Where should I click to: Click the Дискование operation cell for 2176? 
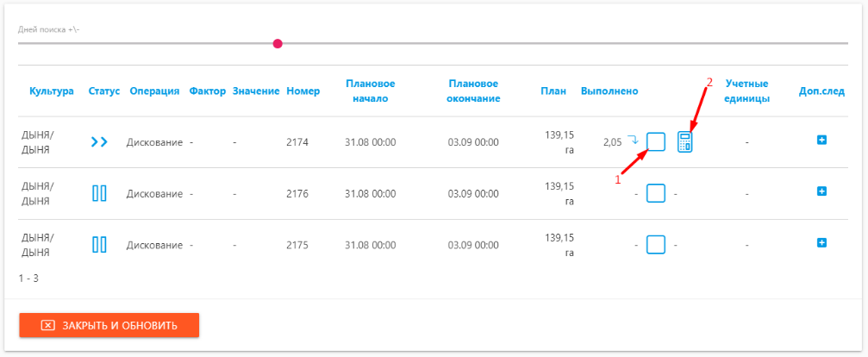pyautogui.click(x=154, y=194)
